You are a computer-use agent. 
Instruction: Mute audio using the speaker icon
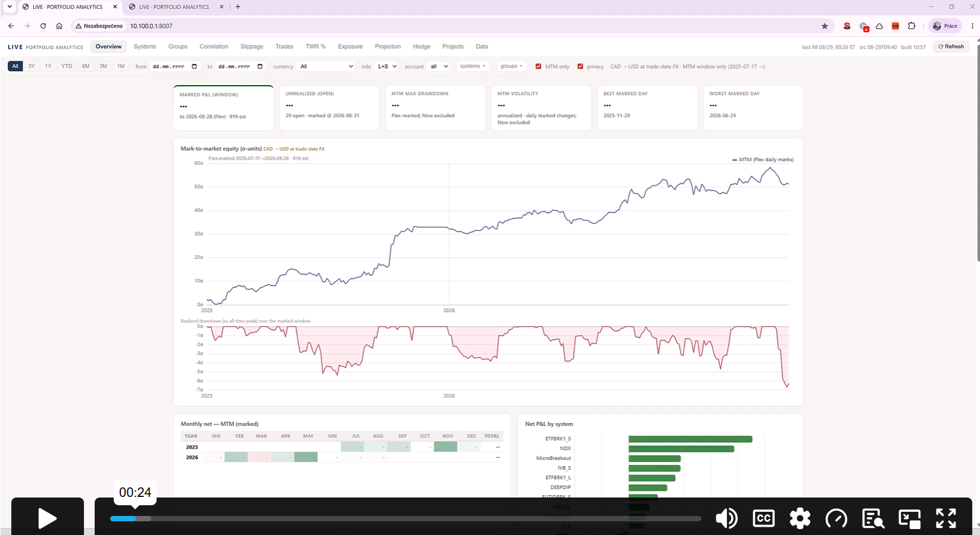pos(726,518)
